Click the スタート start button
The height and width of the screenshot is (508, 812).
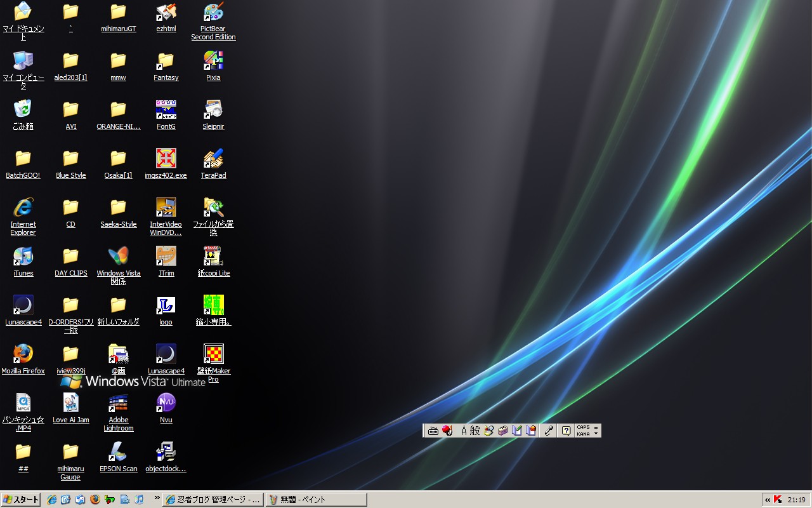click(x=21, y=500)
